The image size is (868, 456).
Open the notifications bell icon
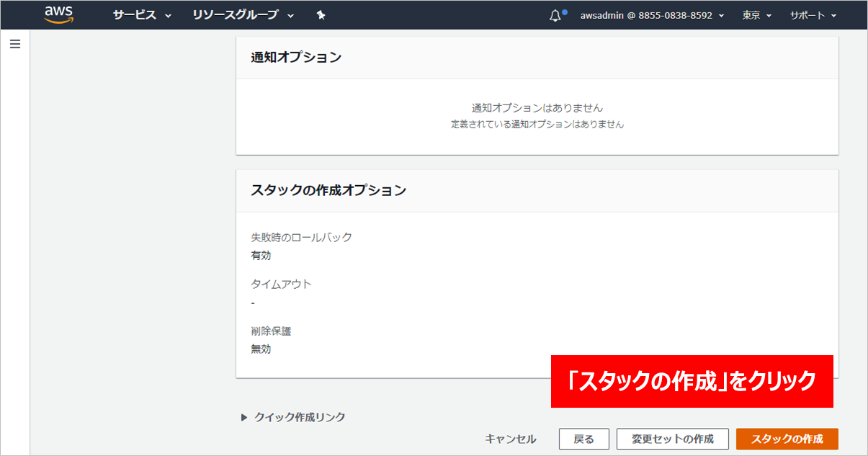pos(555,15)
